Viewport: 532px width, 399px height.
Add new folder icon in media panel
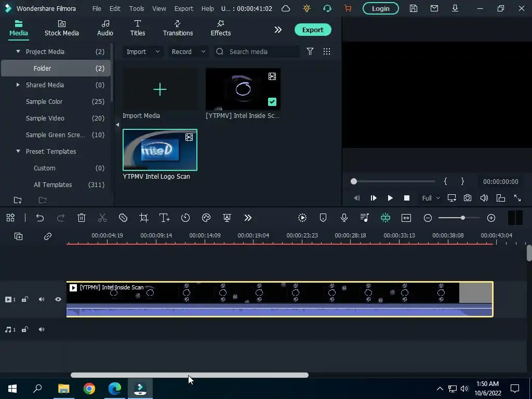click(18, 200)
